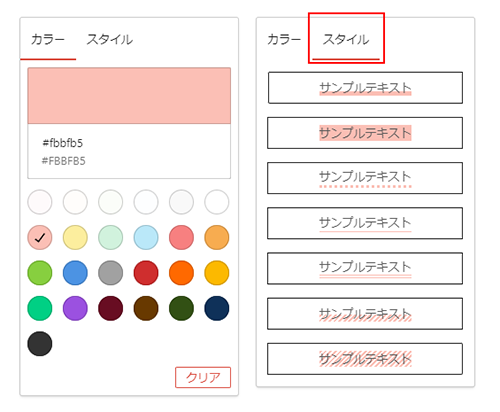Select the checked light pink swatch
Screen dimensions: 500x412
40,237
